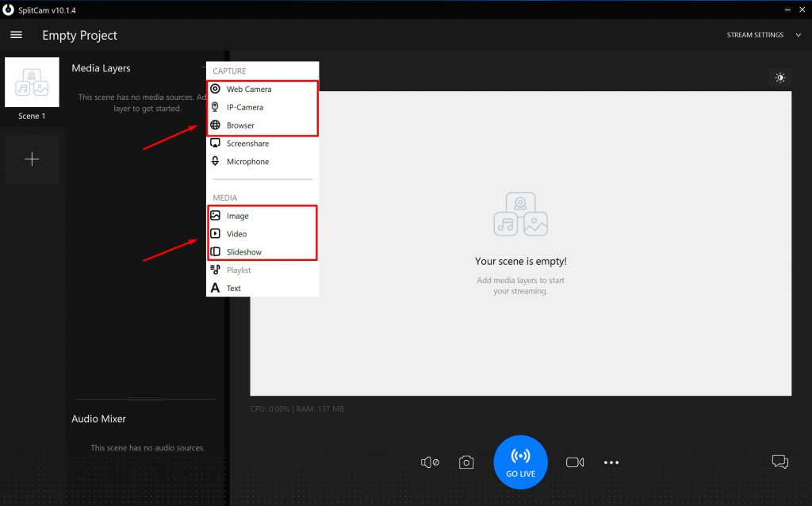Click the Web Camera target icon

tap(216, 89)
